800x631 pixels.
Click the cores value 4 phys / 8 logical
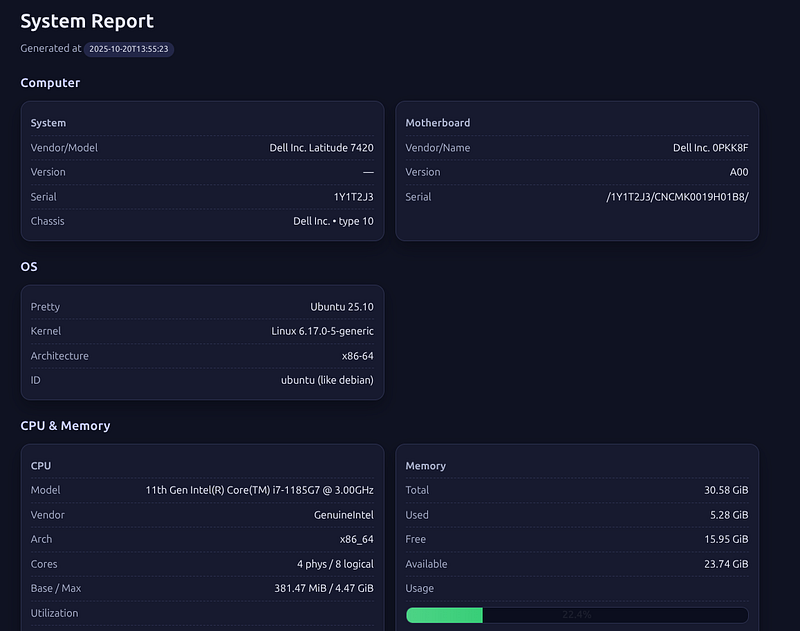coord(335,564)
